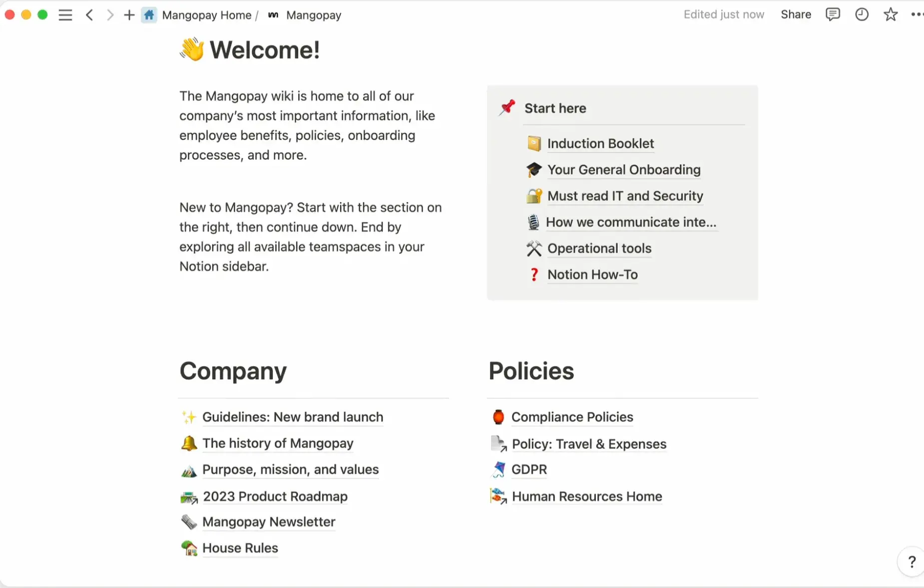Favorite this page with the star
The height and width of the screenshot is (588, 924).
(x=890, y=14)
